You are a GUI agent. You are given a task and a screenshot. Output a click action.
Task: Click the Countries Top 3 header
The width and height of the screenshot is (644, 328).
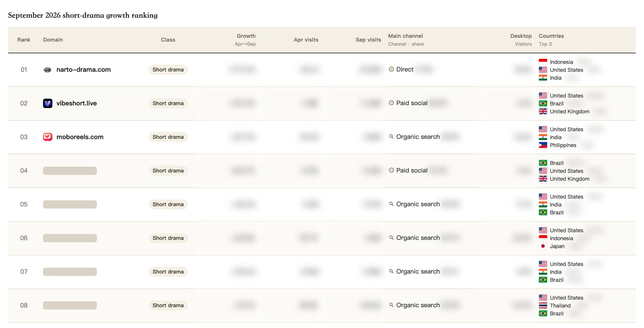pyautogui.click(x=551, y=40)
